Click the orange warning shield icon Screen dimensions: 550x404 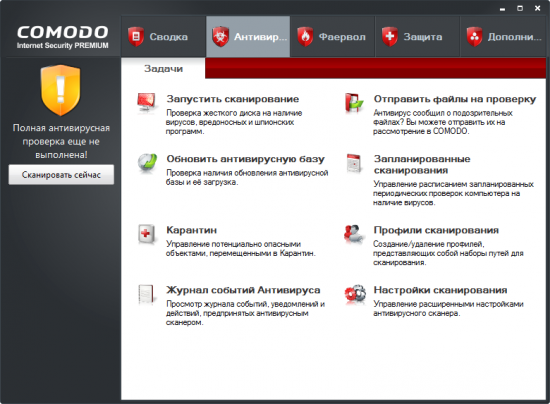coord(61,90)
